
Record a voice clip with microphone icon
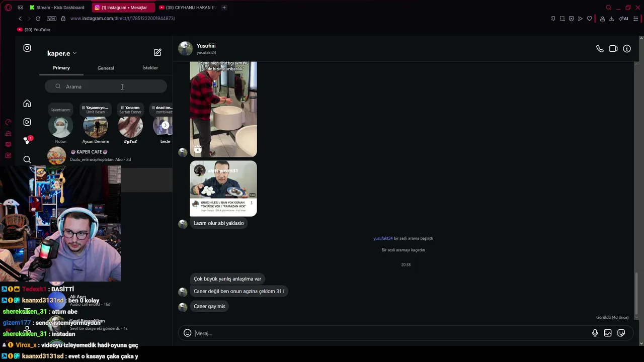tap(595, 333)
